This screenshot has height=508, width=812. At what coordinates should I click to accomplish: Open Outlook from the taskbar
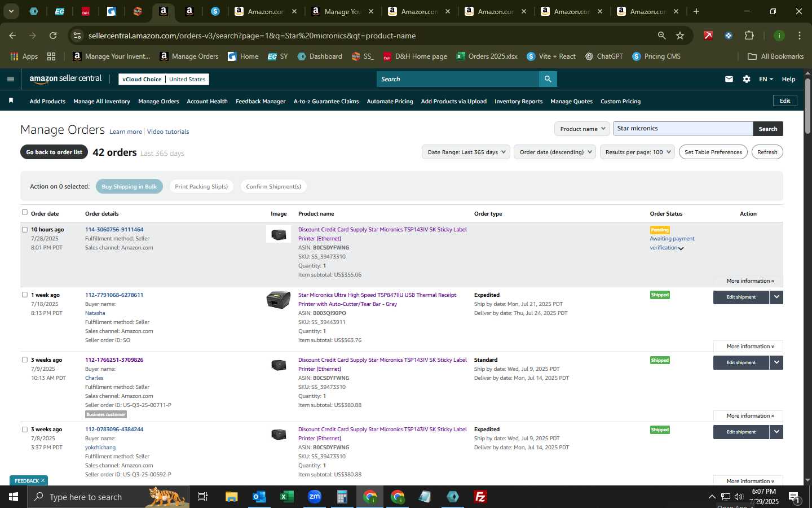(259, 497)
